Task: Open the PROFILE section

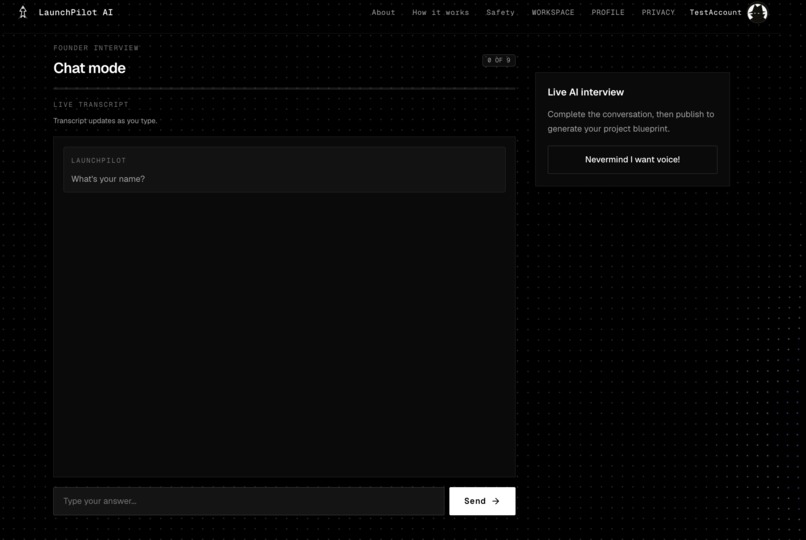Action: pos(608,12)
